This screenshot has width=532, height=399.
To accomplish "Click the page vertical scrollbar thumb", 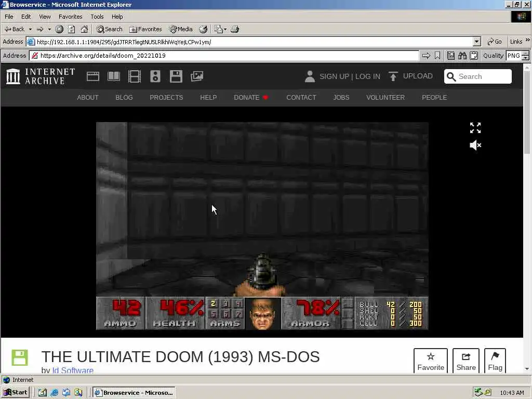I will 527,112.
